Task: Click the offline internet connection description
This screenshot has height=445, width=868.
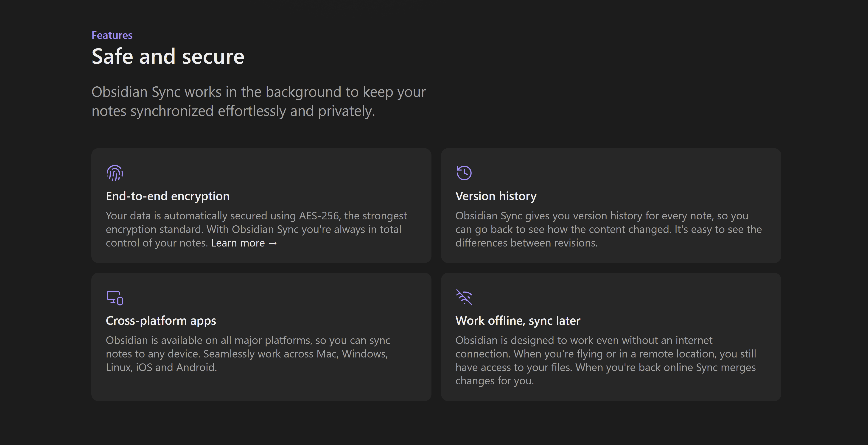Action: [605, 360]
